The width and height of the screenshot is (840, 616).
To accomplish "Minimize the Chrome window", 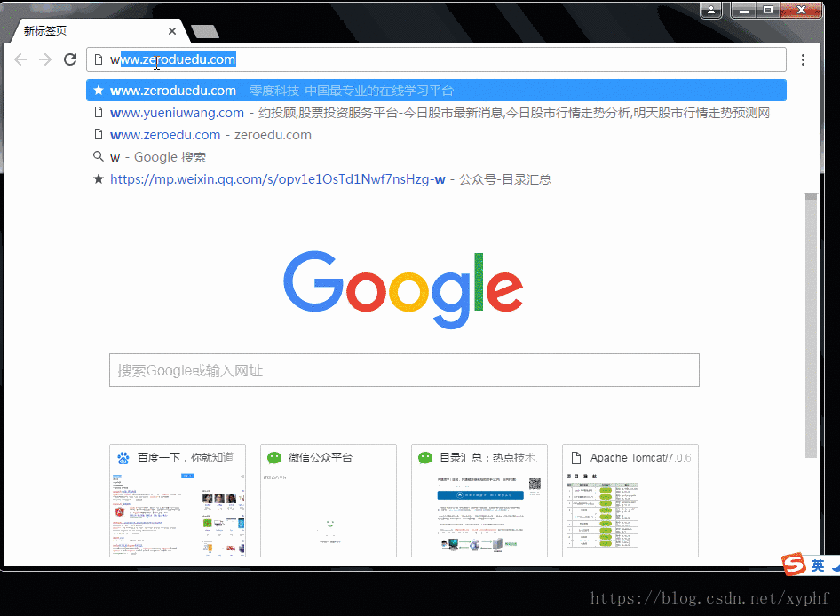I will (743, 10).
